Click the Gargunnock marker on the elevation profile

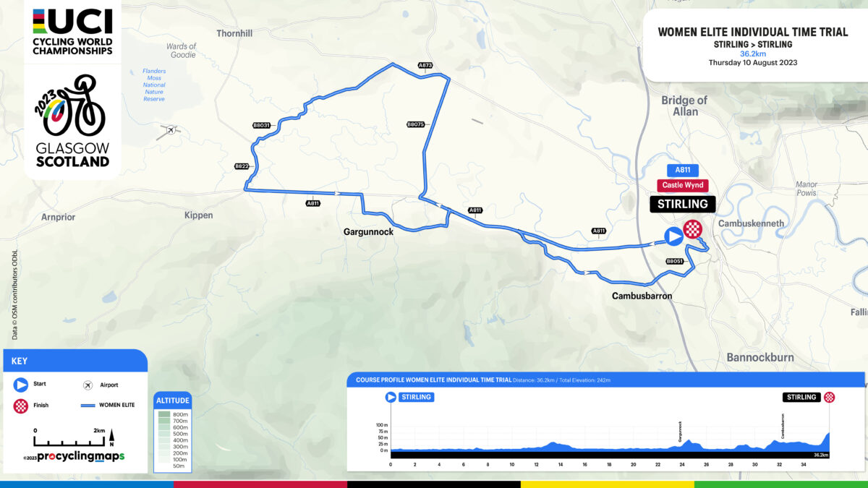[x=681, y=432]
